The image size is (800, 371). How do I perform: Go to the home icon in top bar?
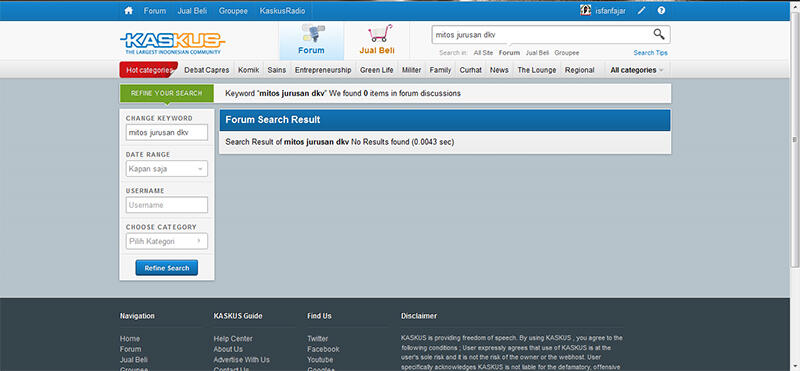click(x=129, y=10)
